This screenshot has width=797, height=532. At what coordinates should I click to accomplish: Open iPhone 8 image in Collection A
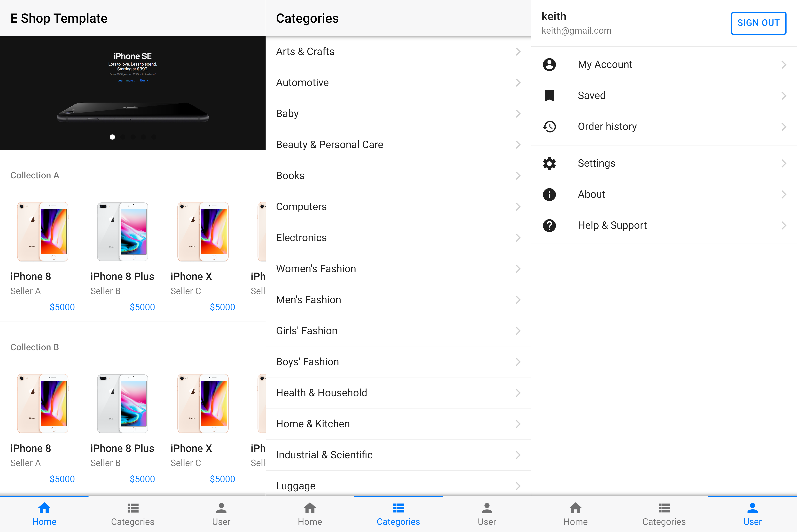(x=43, y=232)
